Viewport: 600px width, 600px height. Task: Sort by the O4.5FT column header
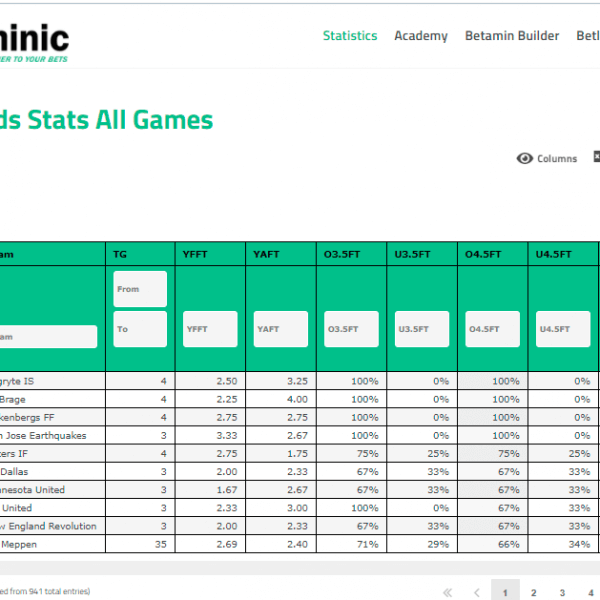[492, 254]
